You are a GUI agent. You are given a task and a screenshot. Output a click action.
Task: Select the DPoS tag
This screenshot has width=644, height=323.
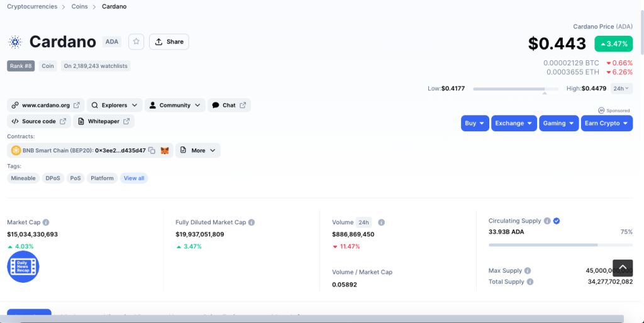53,178
